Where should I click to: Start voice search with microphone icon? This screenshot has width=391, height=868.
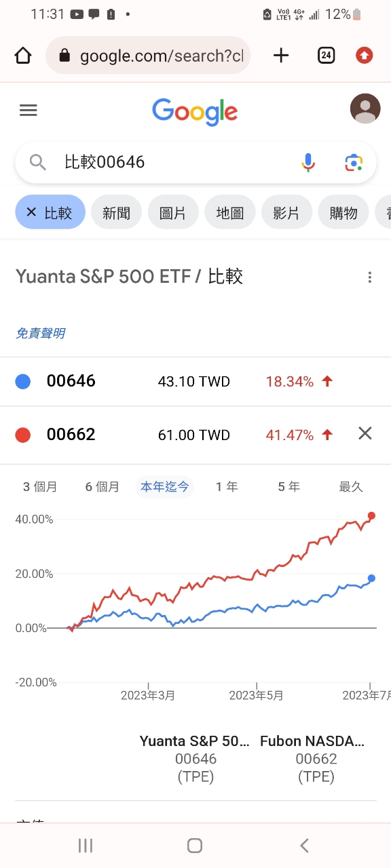click(x=308, y=162)
